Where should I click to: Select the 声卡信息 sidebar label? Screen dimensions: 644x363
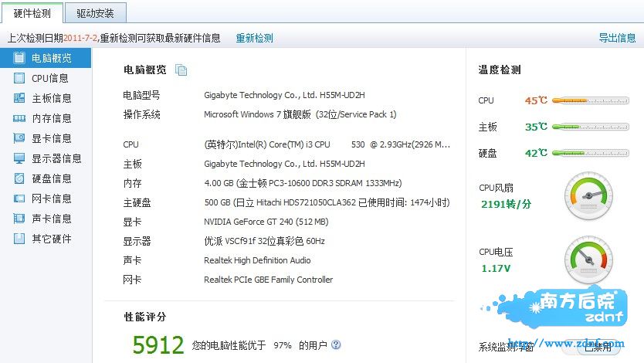click(52, 219)
